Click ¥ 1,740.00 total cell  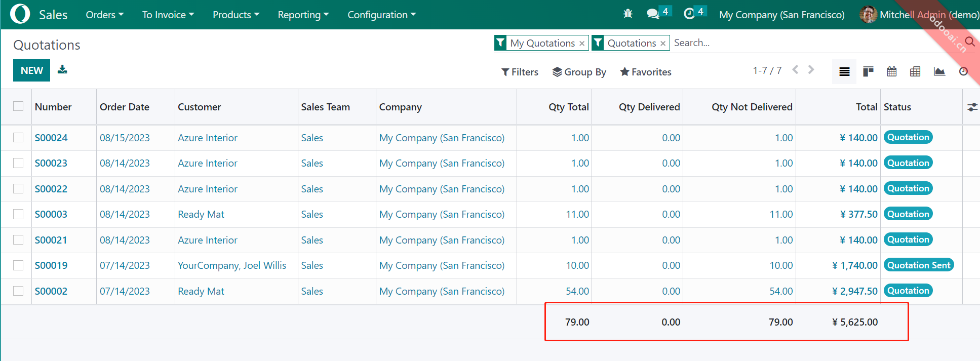tap(855, 265)
